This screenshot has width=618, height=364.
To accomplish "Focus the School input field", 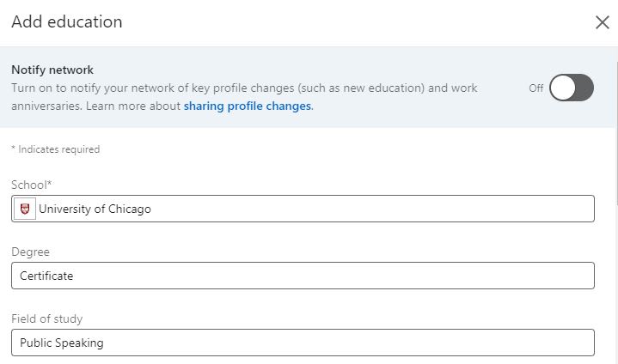I will 344,209.
